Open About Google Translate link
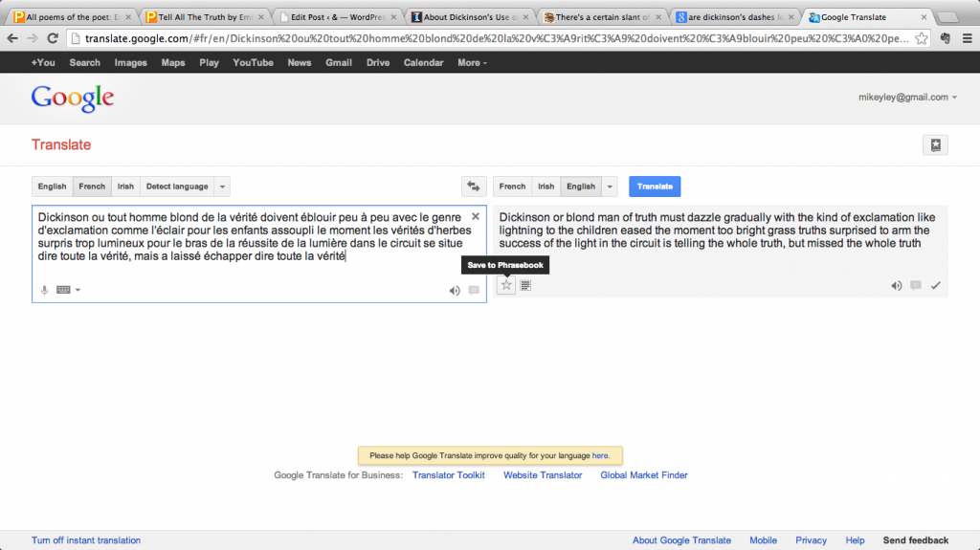Screen dimensions: 980x550 pyautogui.click(x=681, y=540)
